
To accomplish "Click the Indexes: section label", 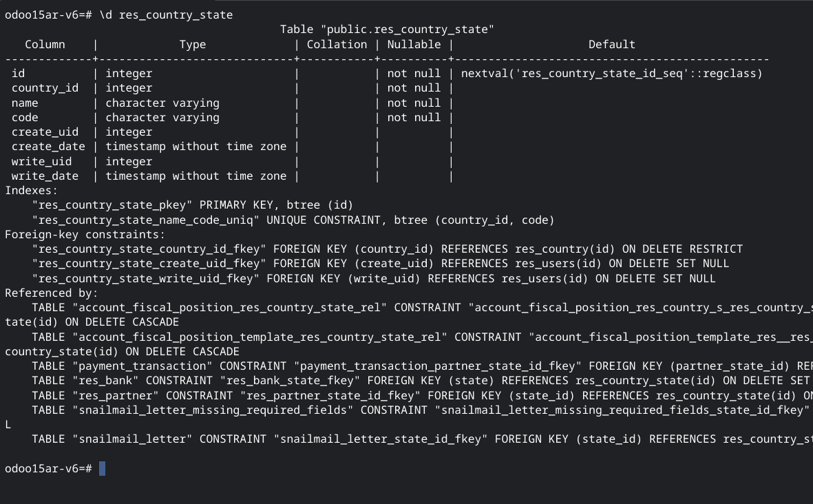I will click(32, 191).
